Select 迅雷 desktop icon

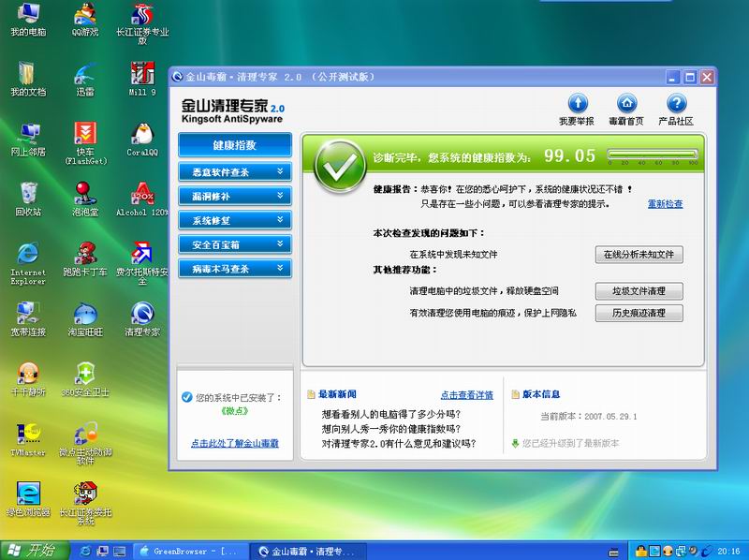pos(85,80)
